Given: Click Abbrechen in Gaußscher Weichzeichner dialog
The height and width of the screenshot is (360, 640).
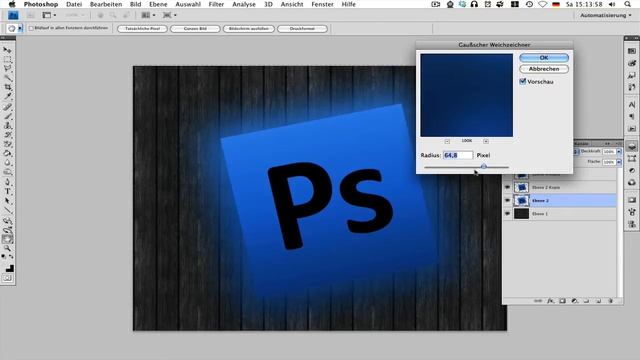Looking at the screenshot, I should click(x=544, y=69).
